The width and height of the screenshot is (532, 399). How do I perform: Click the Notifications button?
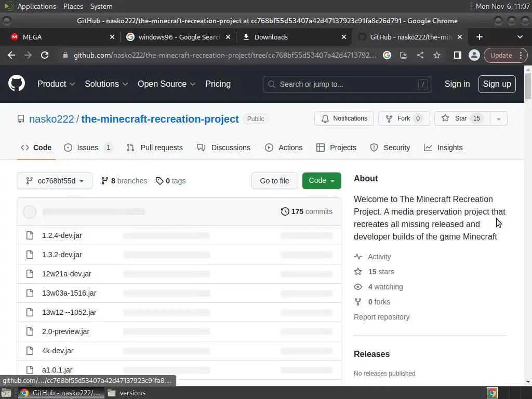point(344,118)
